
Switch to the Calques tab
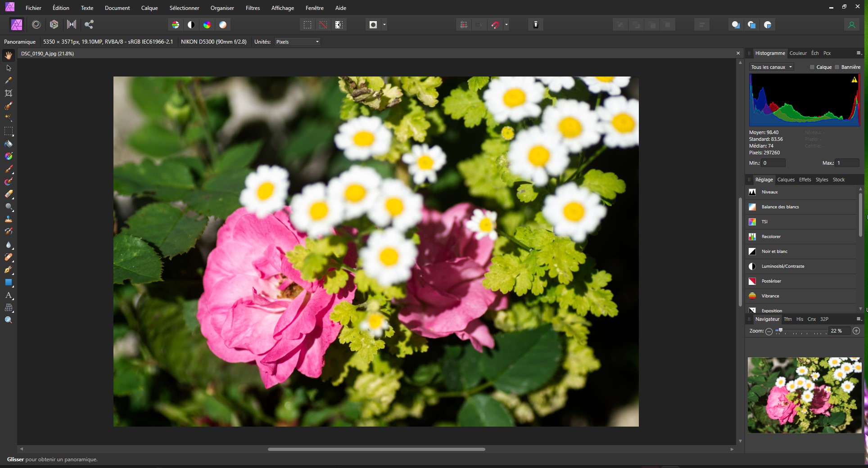(786, 180)
